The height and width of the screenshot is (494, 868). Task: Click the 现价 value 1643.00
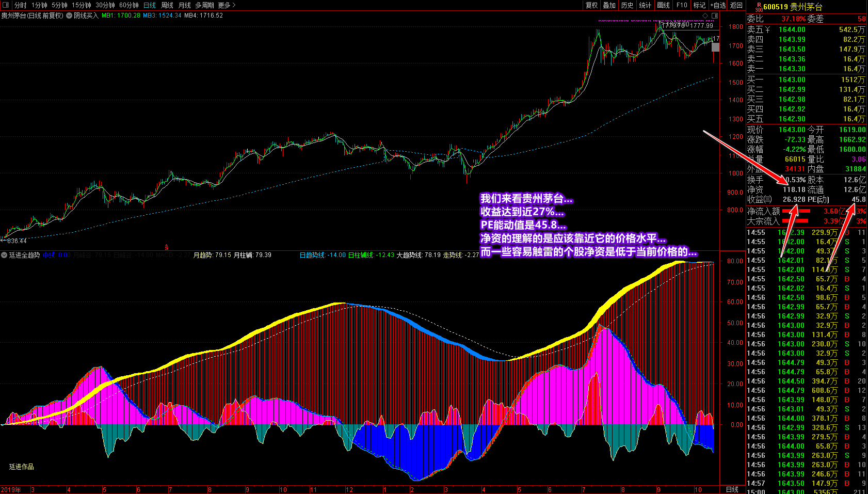coord(792,130)
